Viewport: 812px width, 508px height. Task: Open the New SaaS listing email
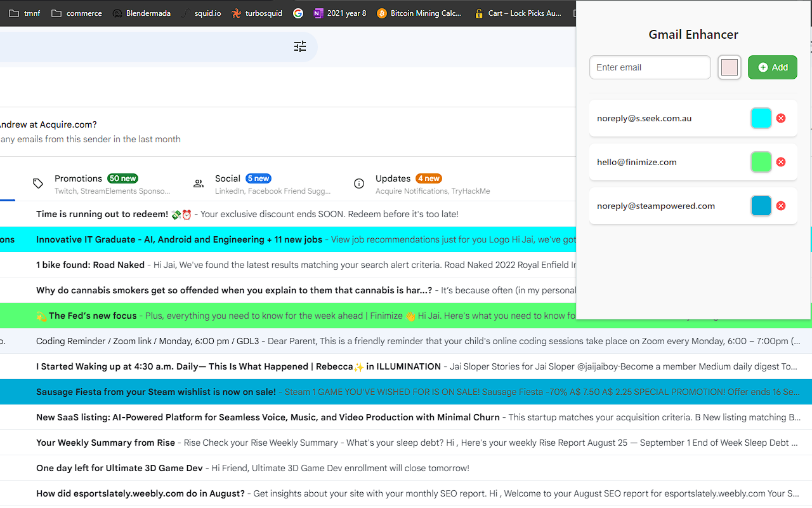[406, 417]
